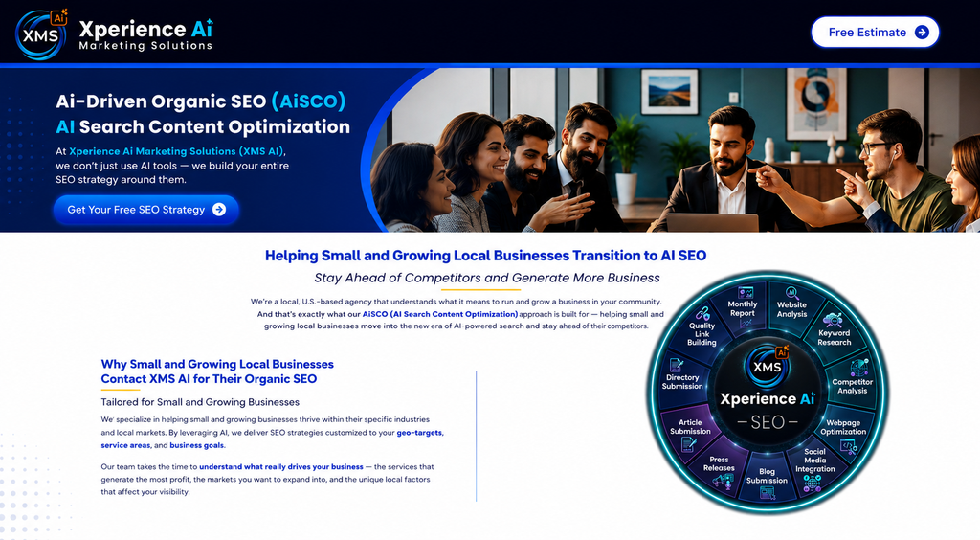The image size is (980, 540).
Task: Click the Xperience Ai Marketing Solutions wordmark
Action: pos(145,34)
